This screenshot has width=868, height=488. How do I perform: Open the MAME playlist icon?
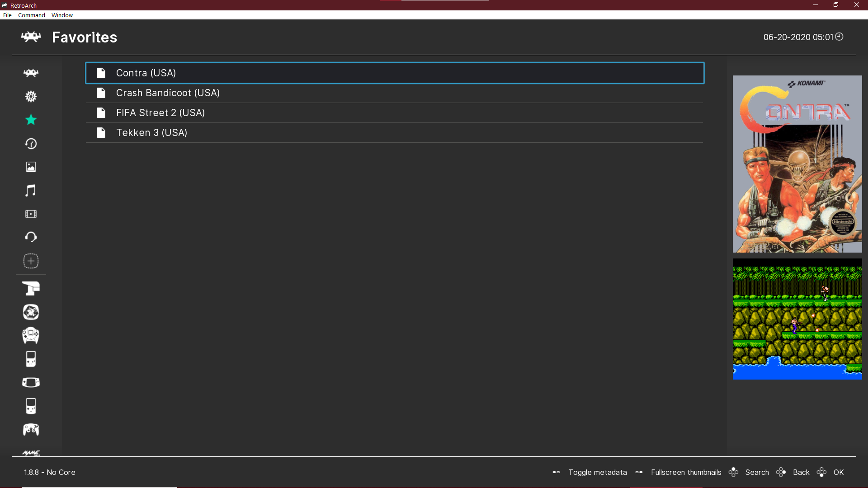click(31, 453)
